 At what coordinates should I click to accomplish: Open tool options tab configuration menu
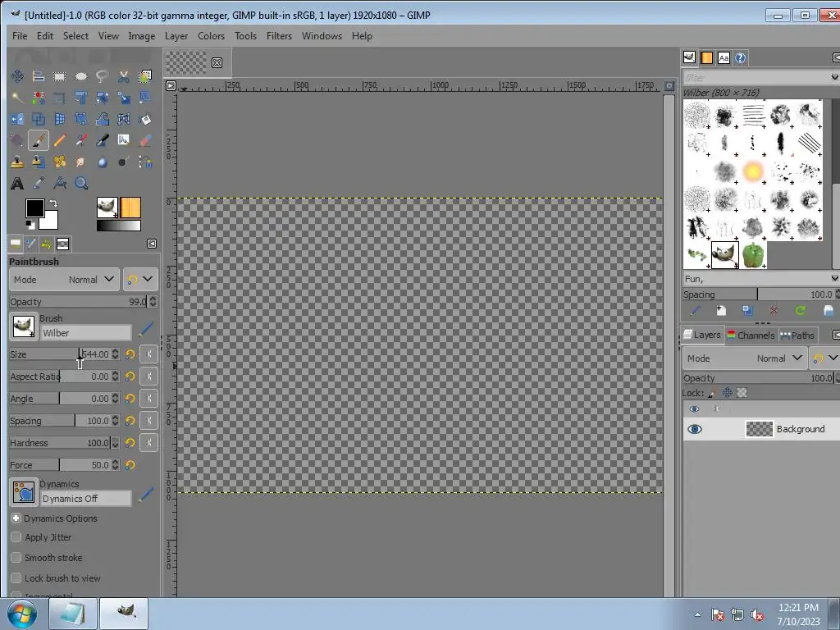[x=152, y=244]
